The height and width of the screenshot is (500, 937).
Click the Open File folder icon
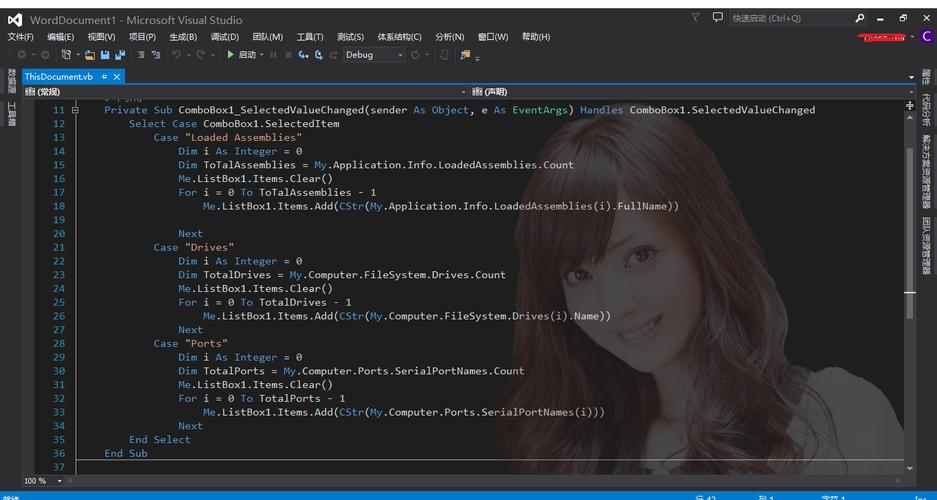pyautogui.click(x=90, y=55)
